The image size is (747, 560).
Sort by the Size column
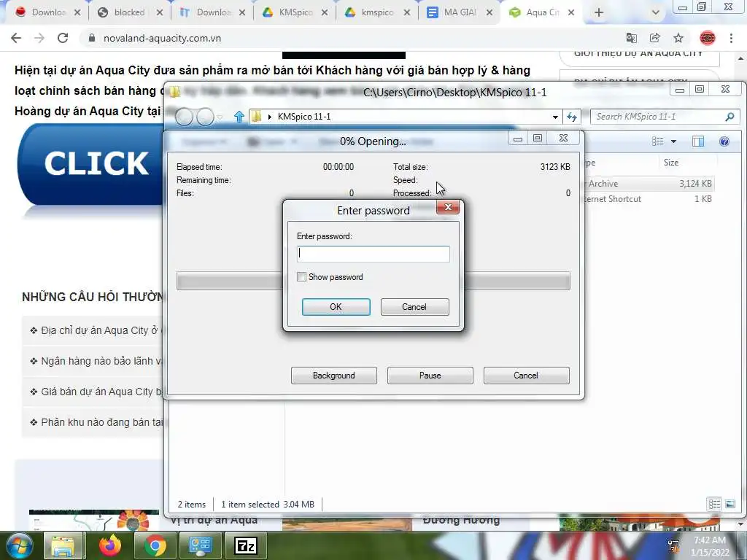[671, 163]
